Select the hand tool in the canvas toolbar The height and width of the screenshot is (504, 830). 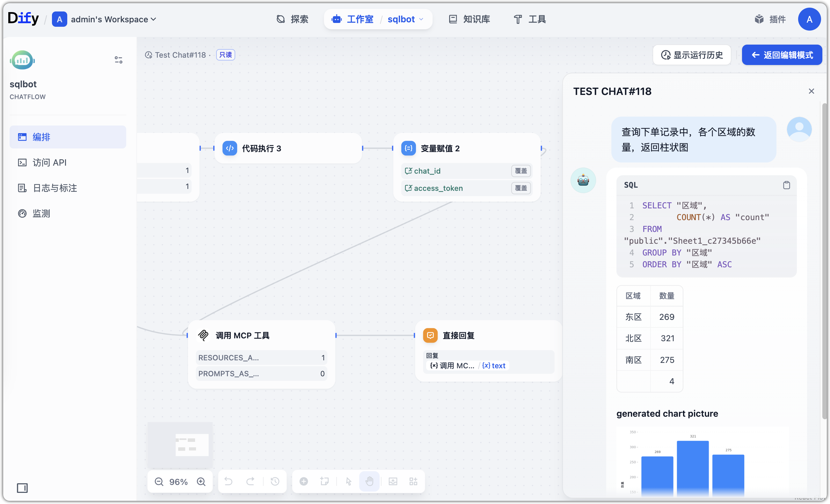[369, 482]
